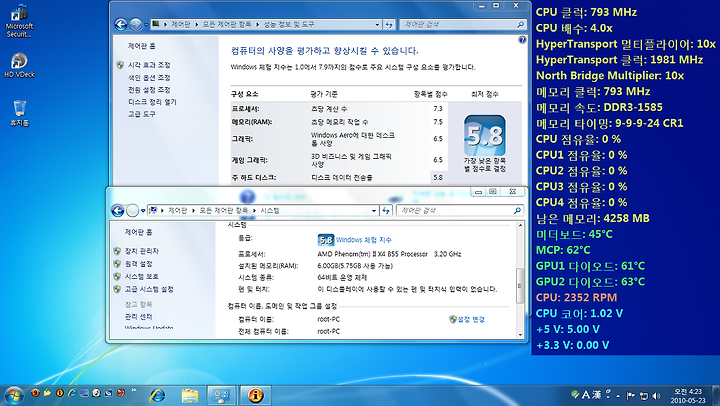This screenshot has width=720, height=406.
Task: Open 색인 옵션 조정 in performance sidebar
Action: tap(149, 78)
